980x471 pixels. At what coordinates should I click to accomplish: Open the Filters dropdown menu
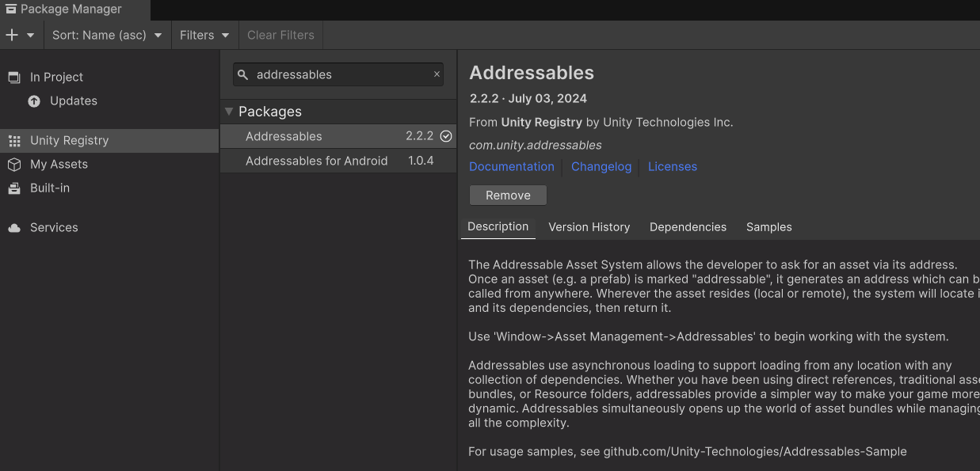tap(204, 35)
